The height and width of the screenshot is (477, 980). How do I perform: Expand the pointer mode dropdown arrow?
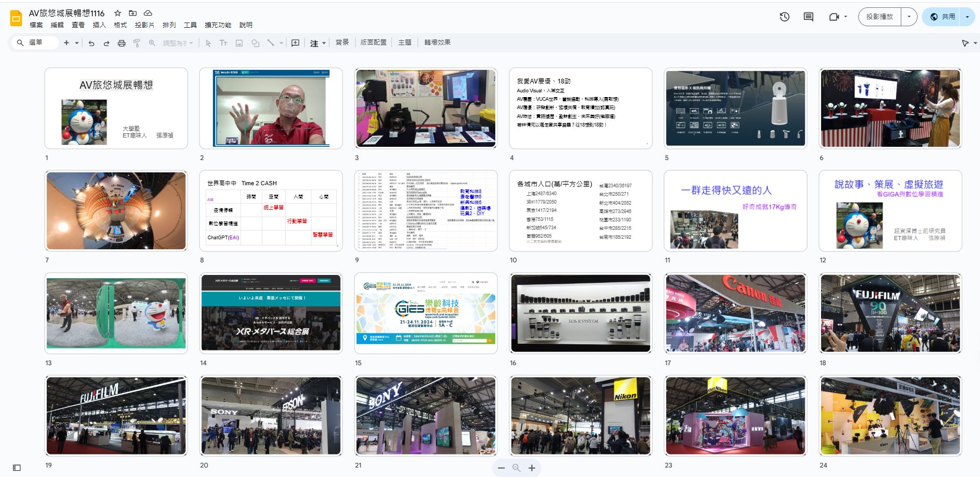(x=975, y=43)
